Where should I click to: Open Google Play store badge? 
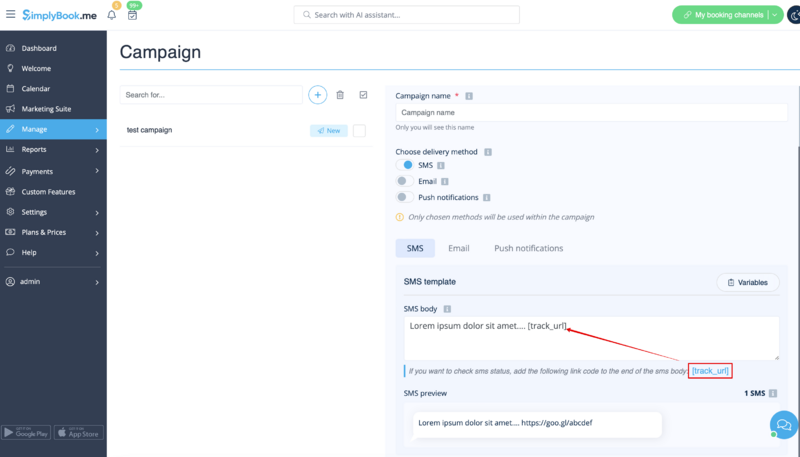click(x=26, y=433)
